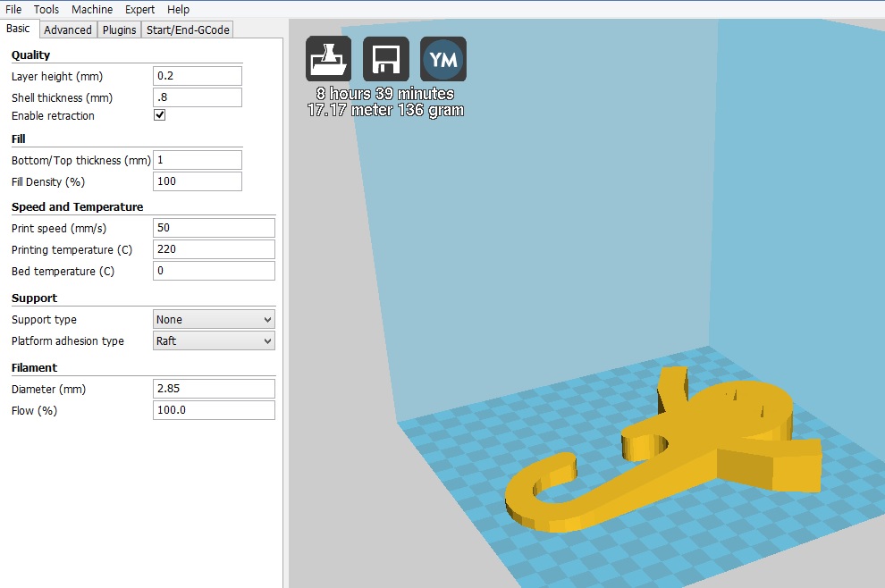Screen dimensions: 885x588
Task: Click the 'Shell thickness (mm)' label
Action: pyautogui.click(x=62, y=97)
